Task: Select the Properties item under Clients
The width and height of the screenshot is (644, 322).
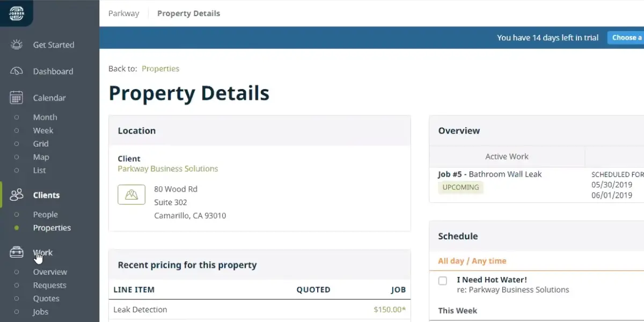Action: coord(52,228)
